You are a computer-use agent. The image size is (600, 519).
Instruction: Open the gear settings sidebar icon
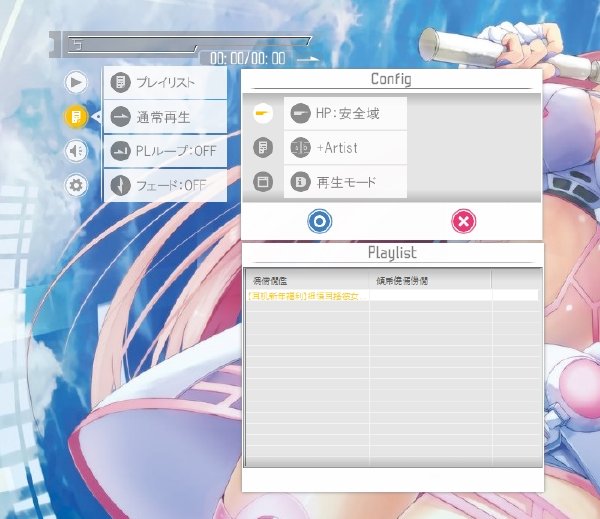pos(76,185)
